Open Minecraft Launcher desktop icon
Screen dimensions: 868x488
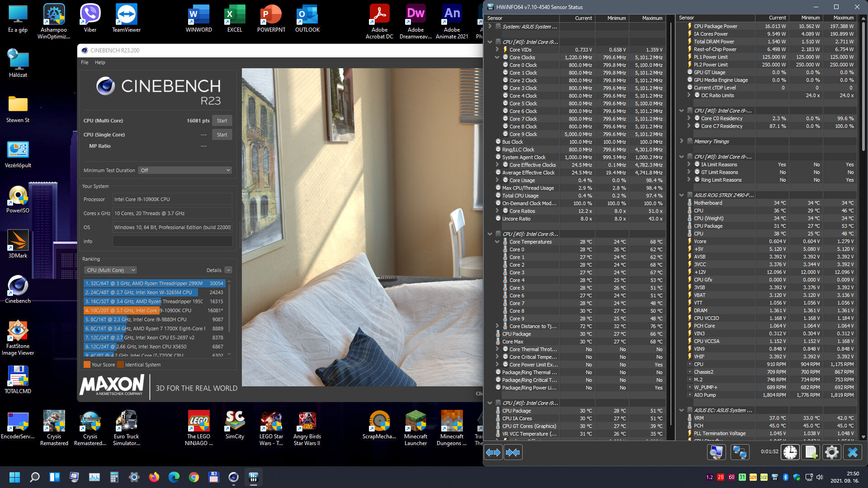[x=415, y=428]
